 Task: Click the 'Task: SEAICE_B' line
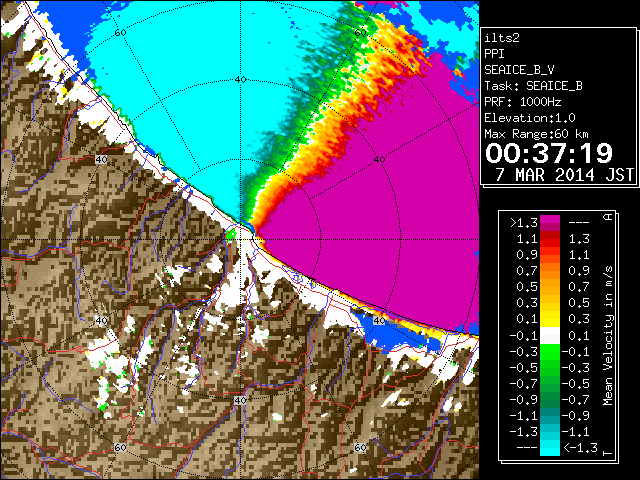(x=533, y=86)
